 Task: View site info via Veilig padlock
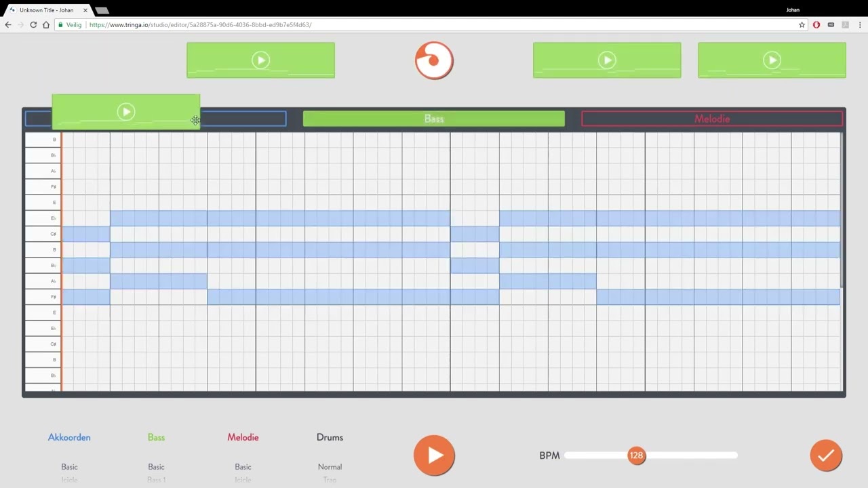pyautogui.click(x=70, y=24)
